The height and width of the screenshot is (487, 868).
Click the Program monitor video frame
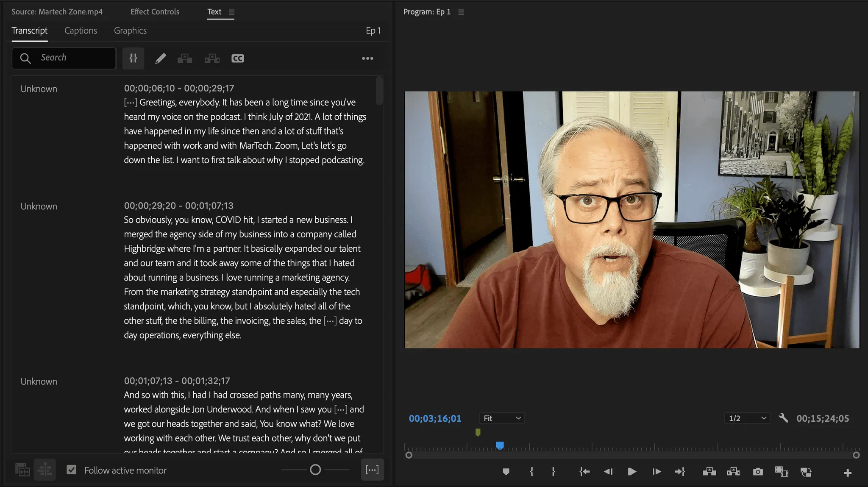(632, 220)
